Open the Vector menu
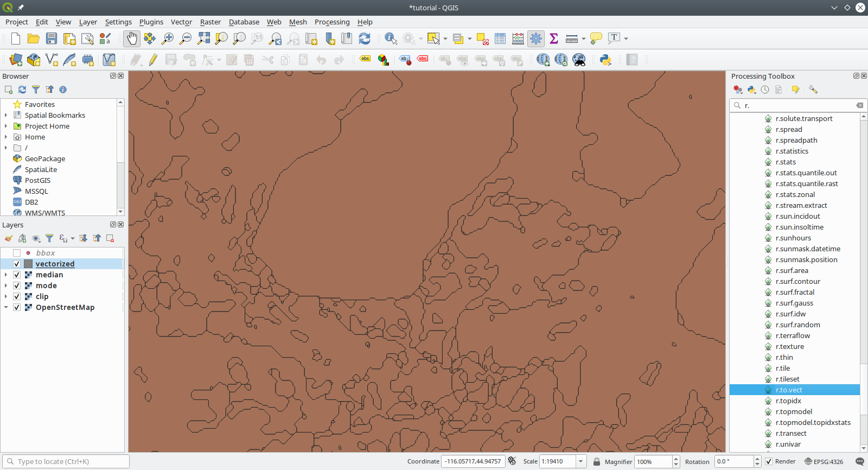The height and width of the screenshot is (470, 868). pyautogui.click(x=181, y=22)
